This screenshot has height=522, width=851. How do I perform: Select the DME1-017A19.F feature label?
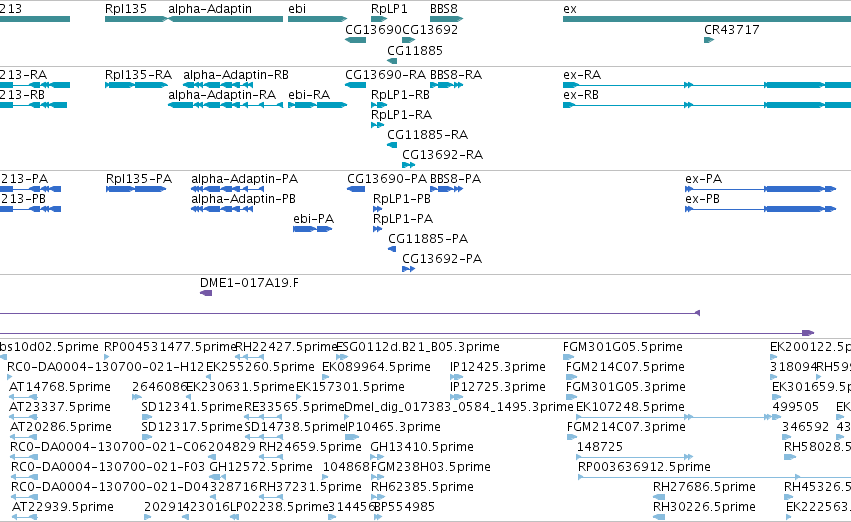(250, 283)
